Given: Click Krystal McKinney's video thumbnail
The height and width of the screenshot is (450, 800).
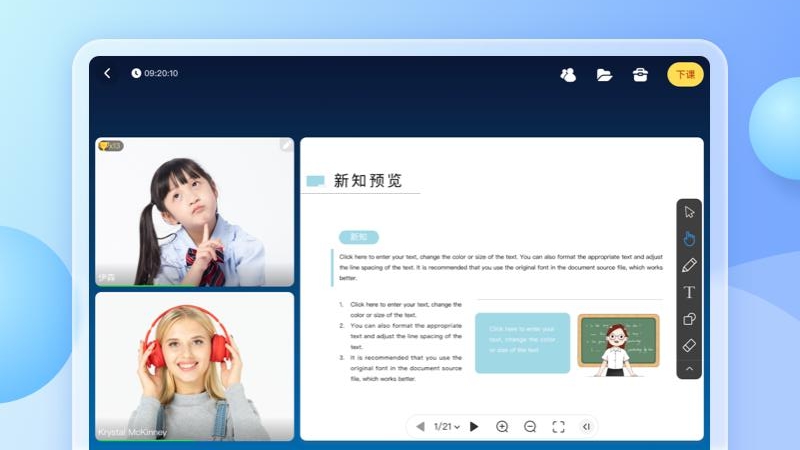Looking at the screenshot, I should pyautogui.click(x=194, y=365).
